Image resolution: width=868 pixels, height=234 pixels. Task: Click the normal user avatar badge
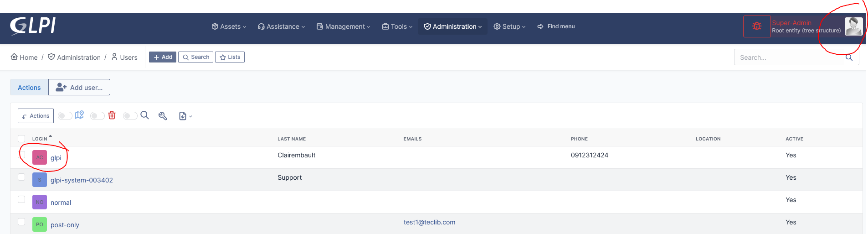tap(40, 202)
